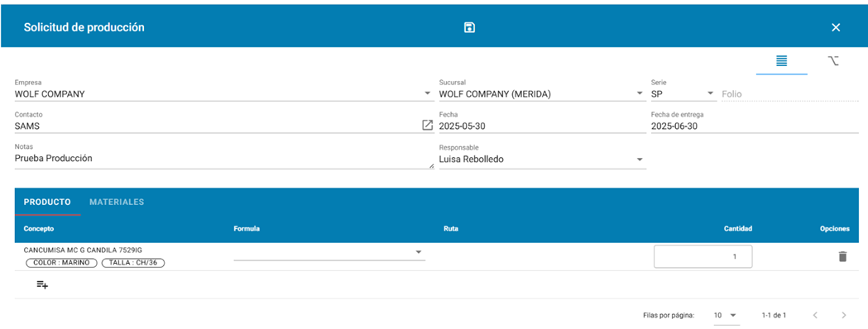Expand the Sucursal dropdown
This screenshot has height=329, width=868.
click(x=640, y=93)
